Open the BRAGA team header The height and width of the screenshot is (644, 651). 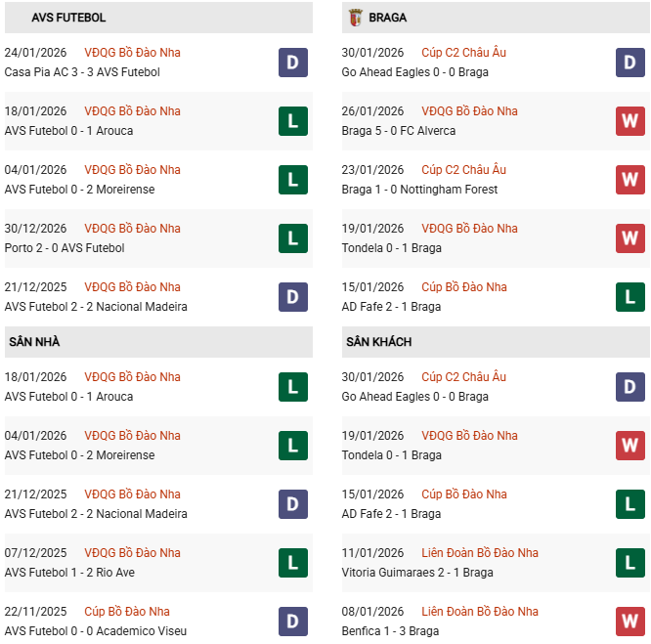(389, 18)
